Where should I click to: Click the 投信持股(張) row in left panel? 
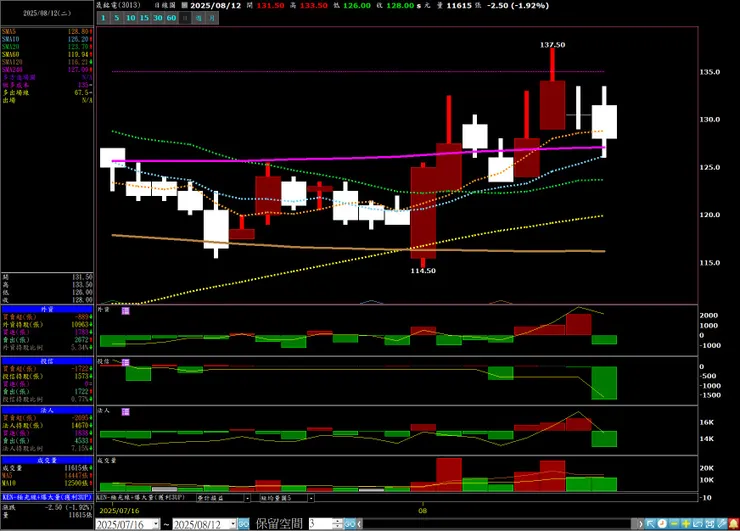(x=47, y=376)
